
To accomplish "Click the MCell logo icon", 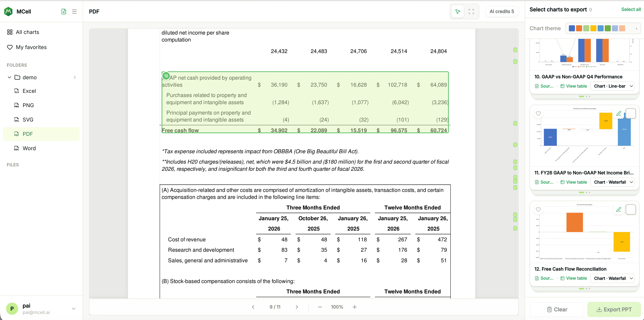I will [8, 12].
